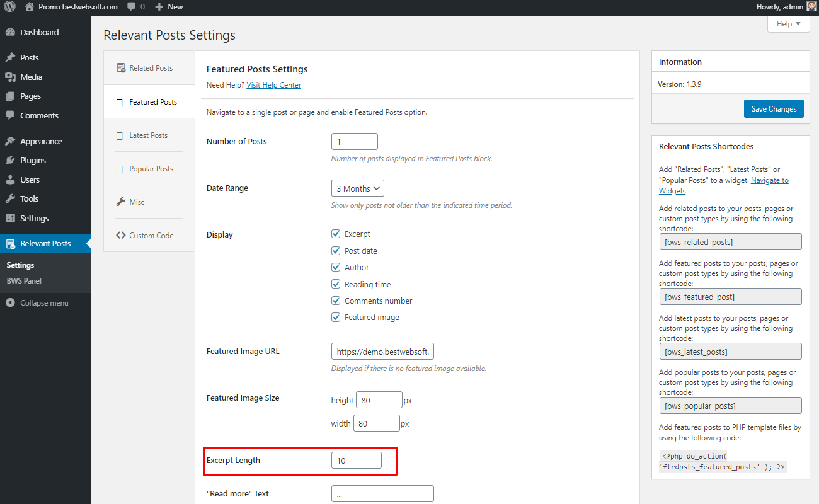
Task: Focus the Number of Posts field
Action: point(355,142)
